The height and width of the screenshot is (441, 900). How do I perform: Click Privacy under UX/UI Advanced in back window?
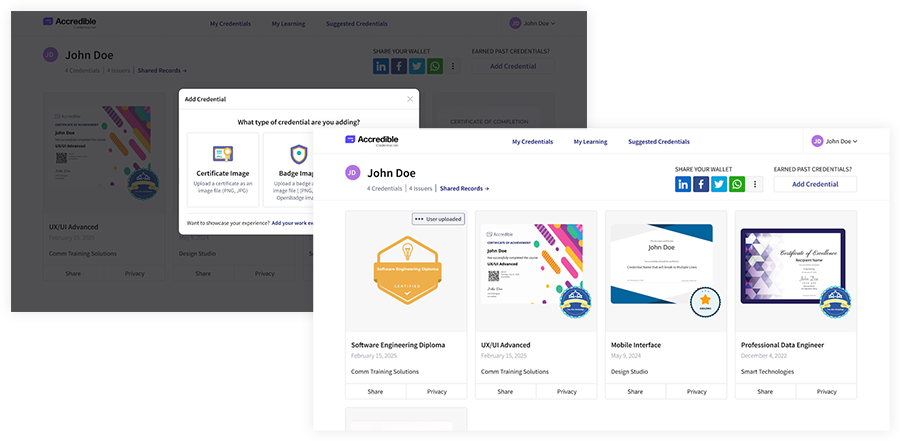(x=134, y=273)
